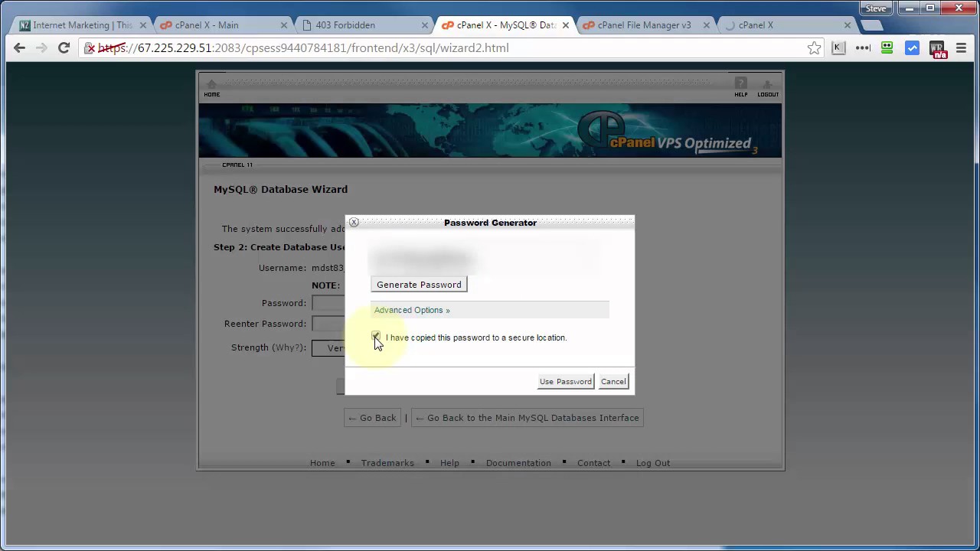This screenshot has height=551, width=980.
Task: Open a new browser tab
Action: click(x=871, y=25)
